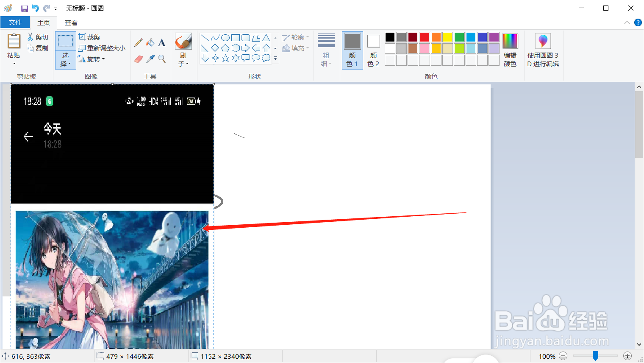
Task: Click the 100% zoom level text
Action: (547, 356)
